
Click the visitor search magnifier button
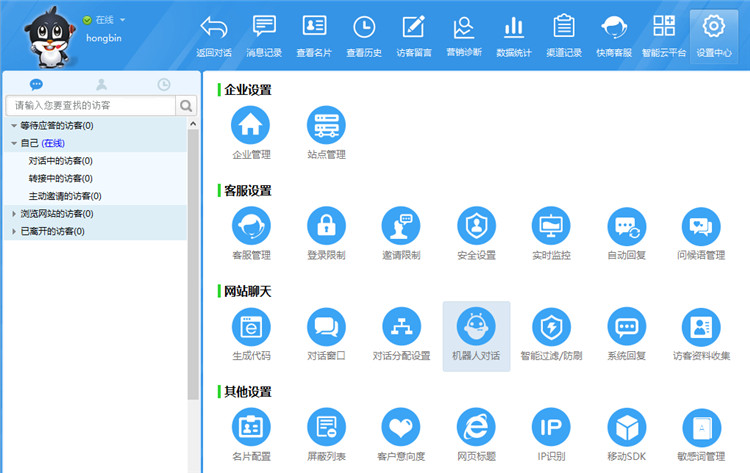tap(187, 105)
